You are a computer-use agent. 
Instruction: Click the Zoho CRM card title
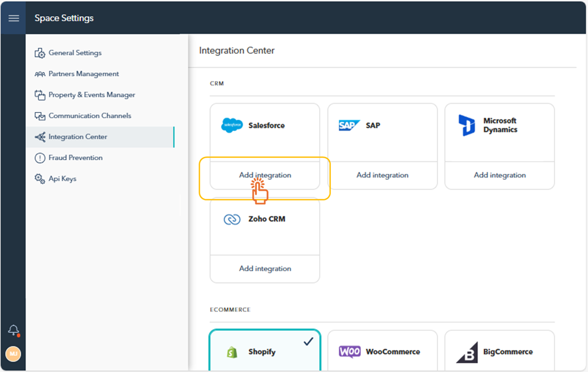coord(267,219)
